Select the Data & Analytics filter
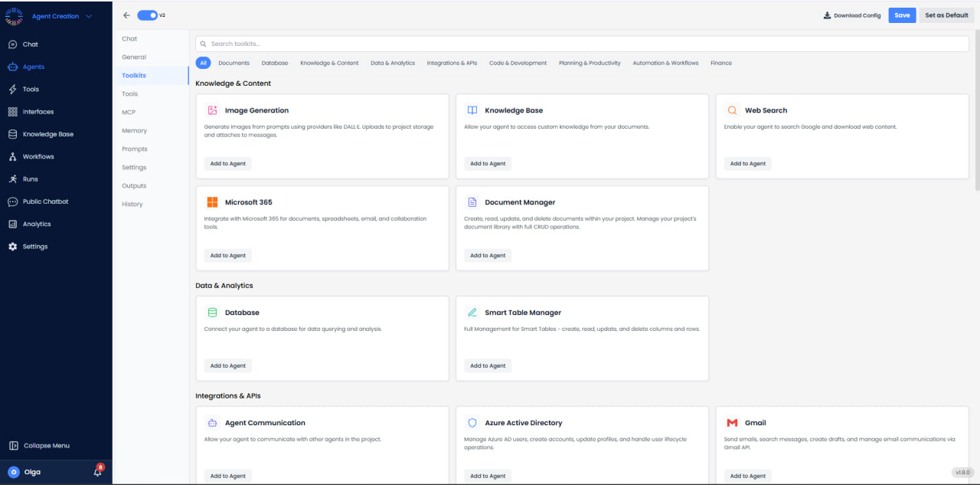Image resolution: width=980 pixels, height=485 pixels. (x=393, y=63)
